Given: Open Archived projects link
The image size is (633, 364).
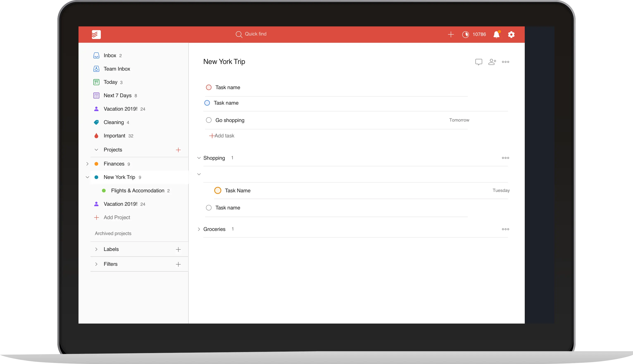Looking at the screenshot, I should (113, 233).
